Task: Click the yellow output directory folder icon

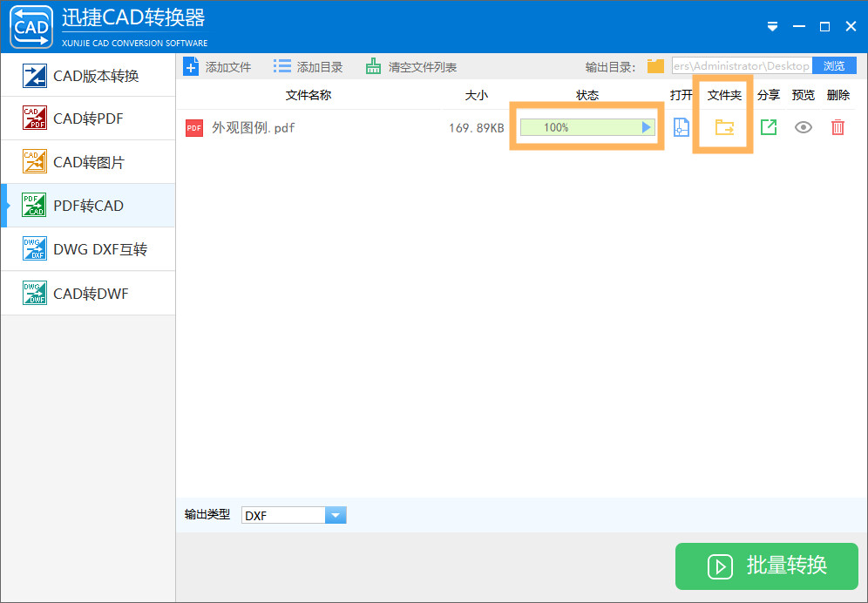Action: click(x=655, y=66)
